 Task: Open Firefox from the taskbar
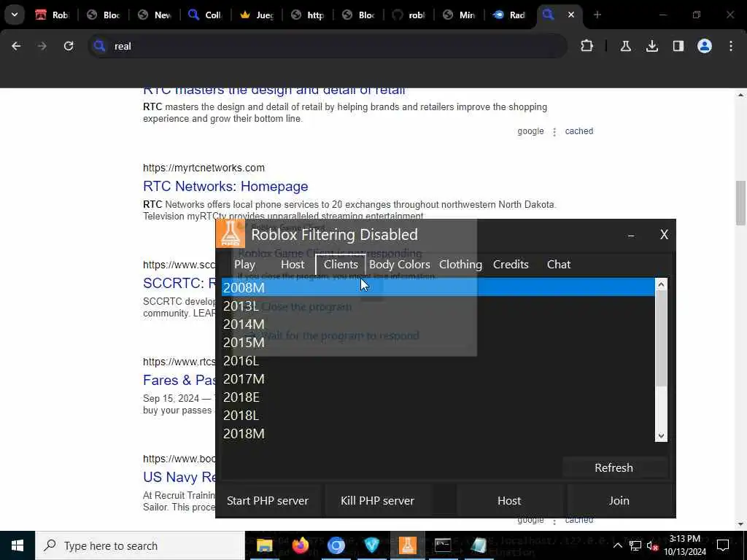coord(300,545)
